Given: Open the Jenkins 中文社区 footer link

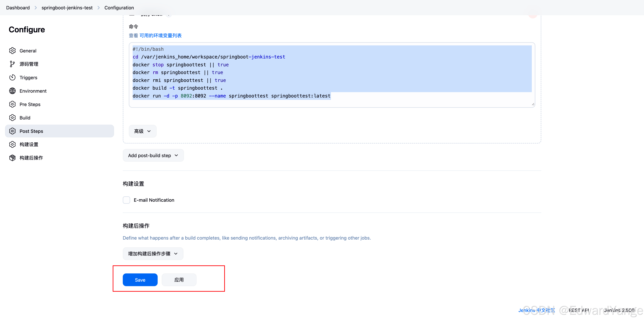Looking at the screenshot, I should [x=536, y=310].
